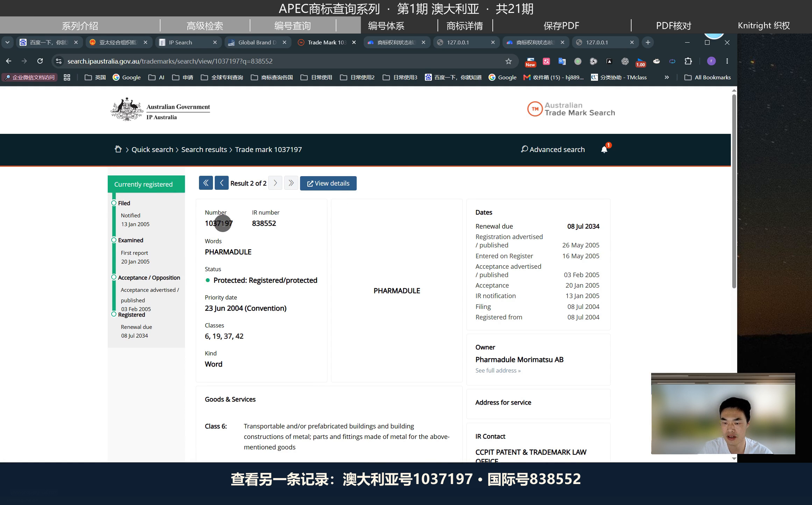Open All Bookmarks folder
Viewport: 812px width, 505px height.
point(707,77)
